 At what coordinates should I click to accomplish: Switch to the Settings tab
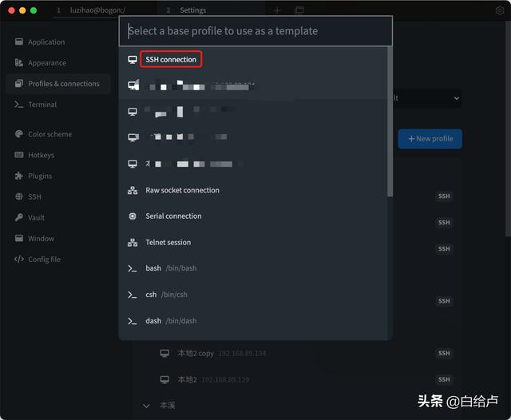[211, 10]
